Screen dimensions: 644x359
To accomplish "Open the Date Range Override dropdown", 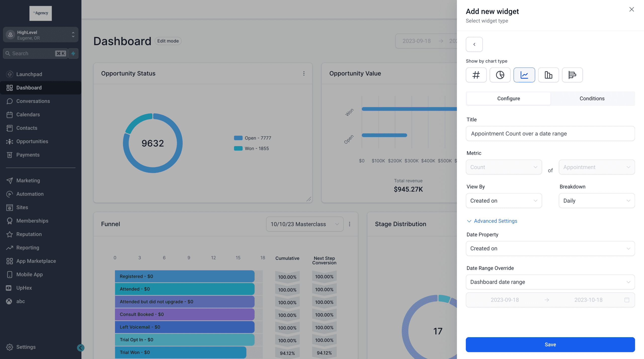I will tap(550, 282).
